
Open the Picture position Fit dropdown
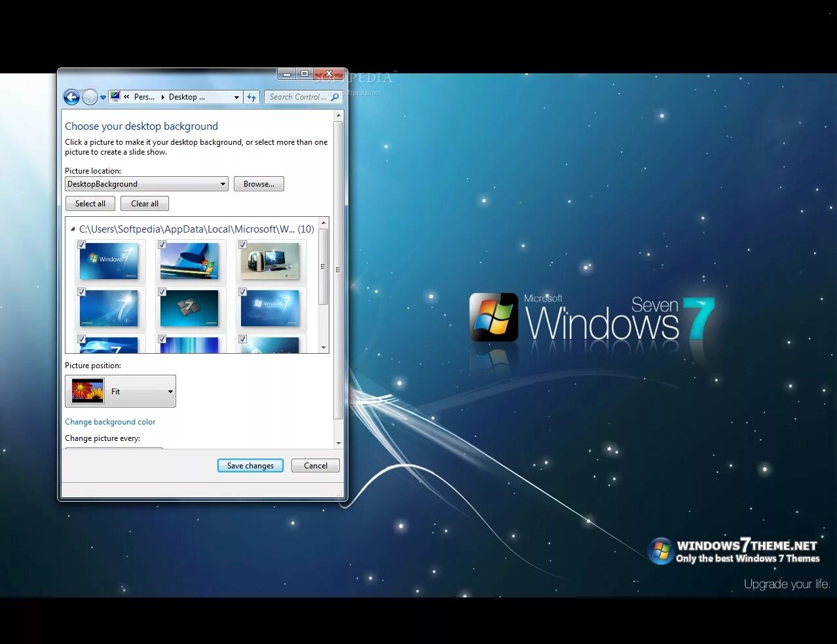click(121, 391)
